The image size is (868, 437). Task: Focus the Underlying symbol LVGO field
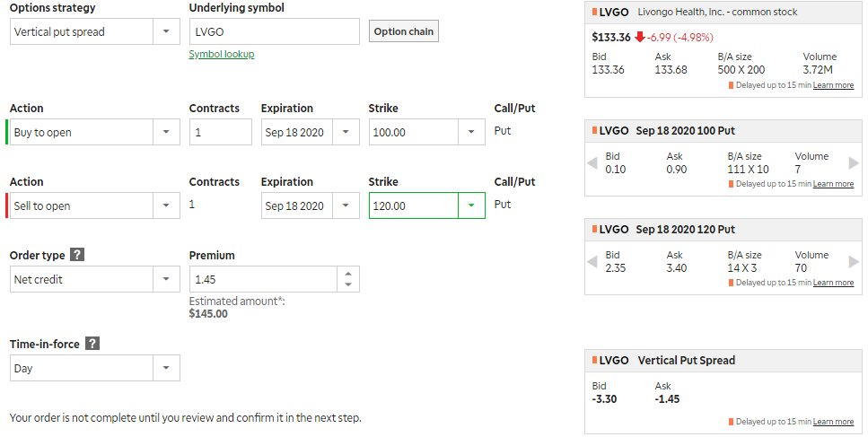274,31
